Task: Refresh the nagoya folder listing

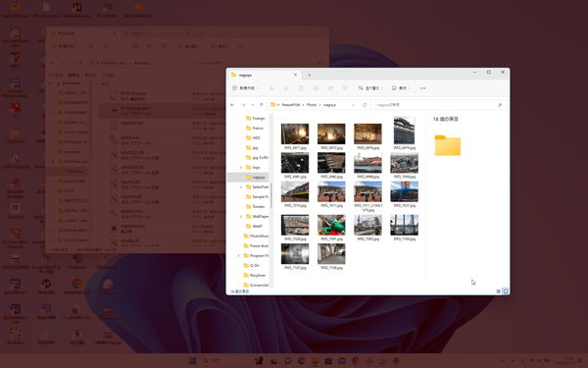Action: (x=365, y=105)
